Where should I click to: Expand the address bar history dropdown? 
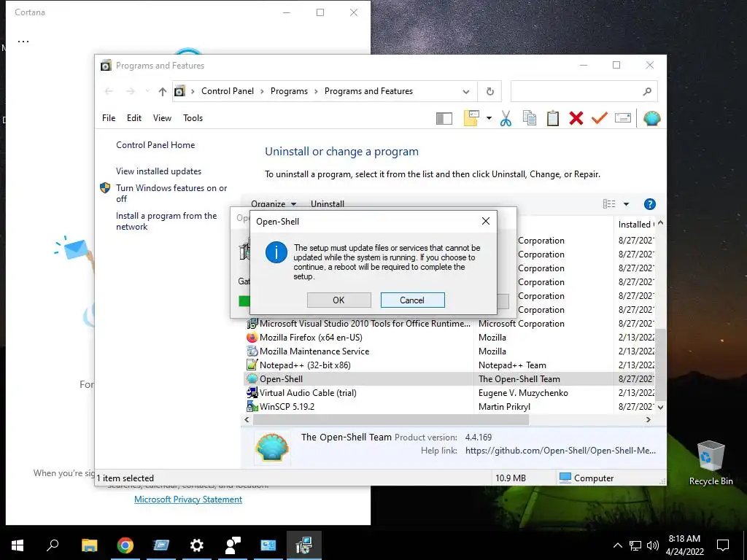pyautogui.click(x=466, y=91)
